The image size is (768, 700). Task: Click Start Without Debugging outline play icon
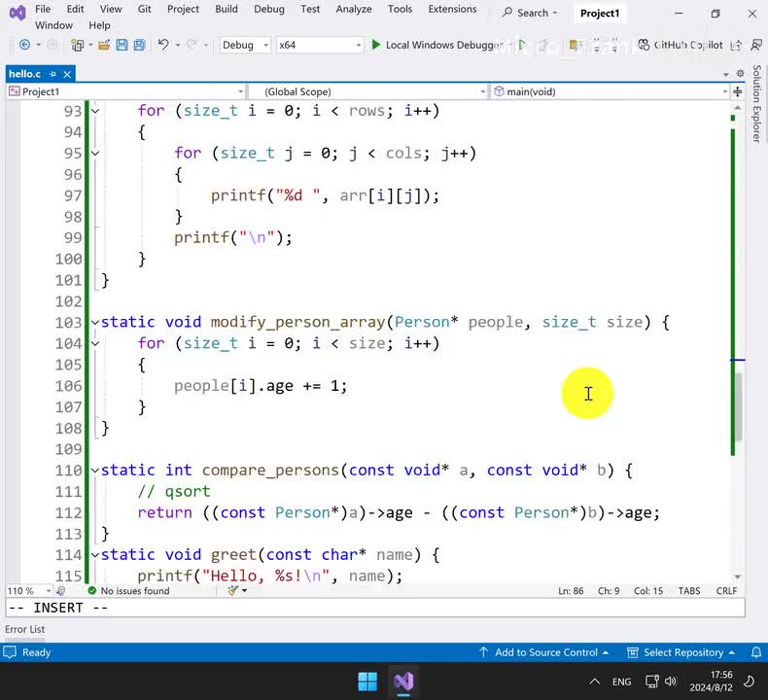coord(522,45)
